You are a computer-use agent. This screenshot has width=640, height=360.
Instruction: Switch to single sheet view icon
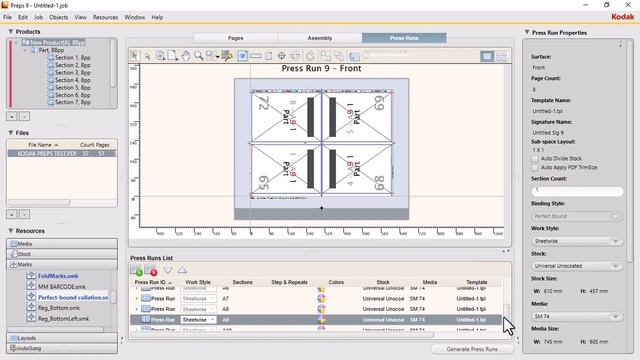click(487, 56)
